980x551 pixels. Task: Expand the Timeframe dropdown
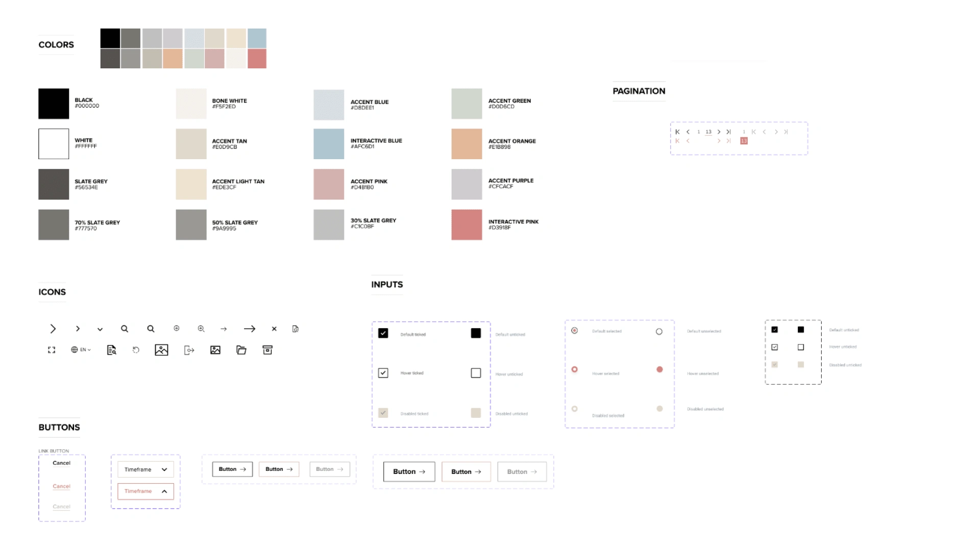pyautogui.click(x=145, y=469)
